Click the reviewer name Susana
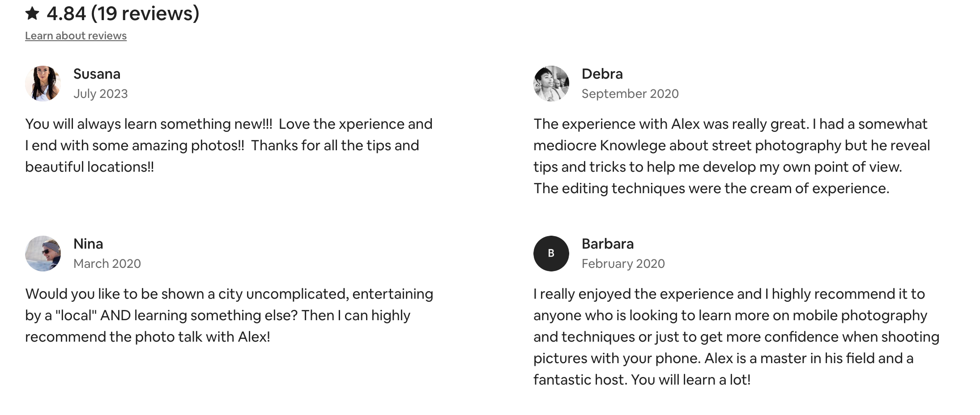Viewport: 980px width, 415px height. pyautogui.click(x=97, y=74)
